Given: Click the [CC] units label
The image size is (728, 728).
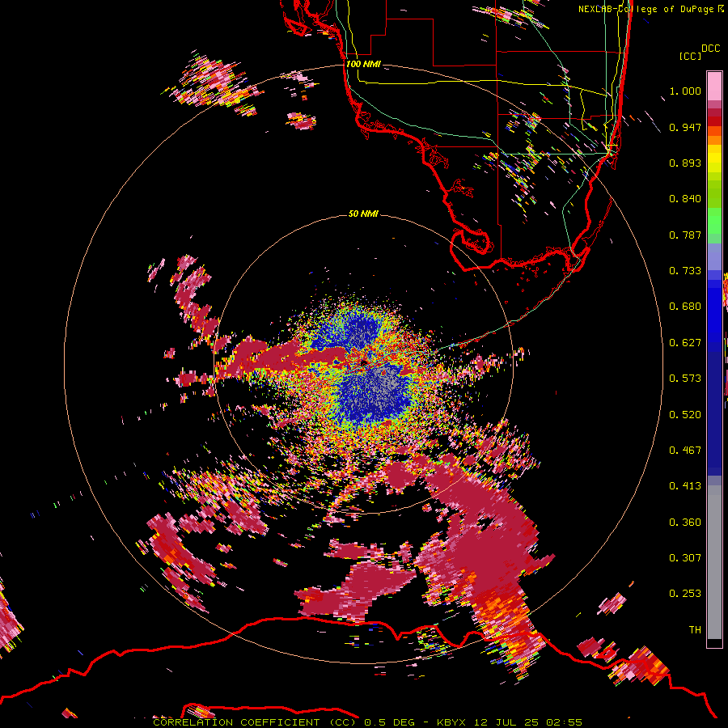Looking at the screenshot, I should coord(690,56).
